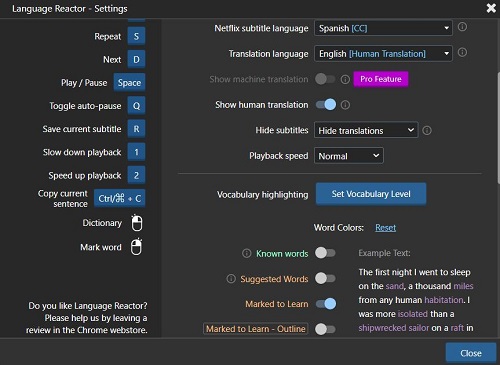Enable Suggested Words highlighting toggle

[x=325, y=278]
